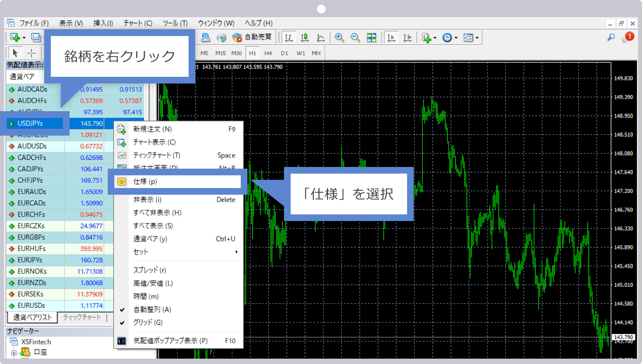This screenshot has height=364, width=642.
Task: Select the MN timeframe
Action: [316, 53]
